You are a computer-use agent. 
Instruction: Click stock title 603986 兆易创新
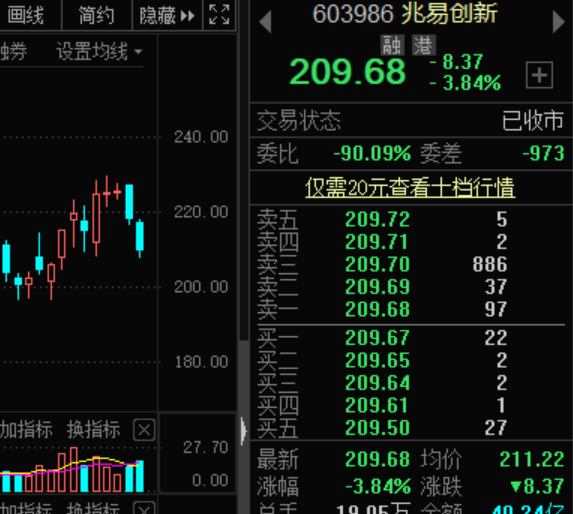point(405,14)
